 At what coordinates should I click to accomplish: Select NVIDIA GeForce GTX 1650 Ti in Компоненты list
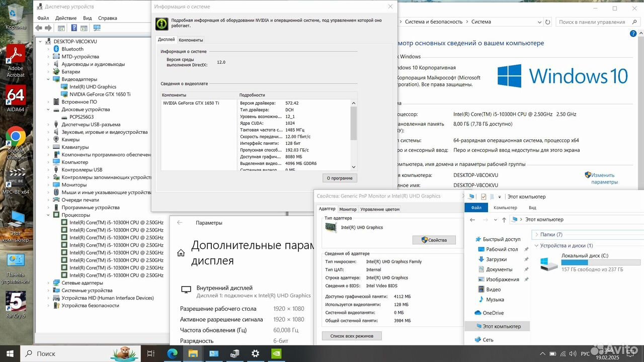(191, 103)
